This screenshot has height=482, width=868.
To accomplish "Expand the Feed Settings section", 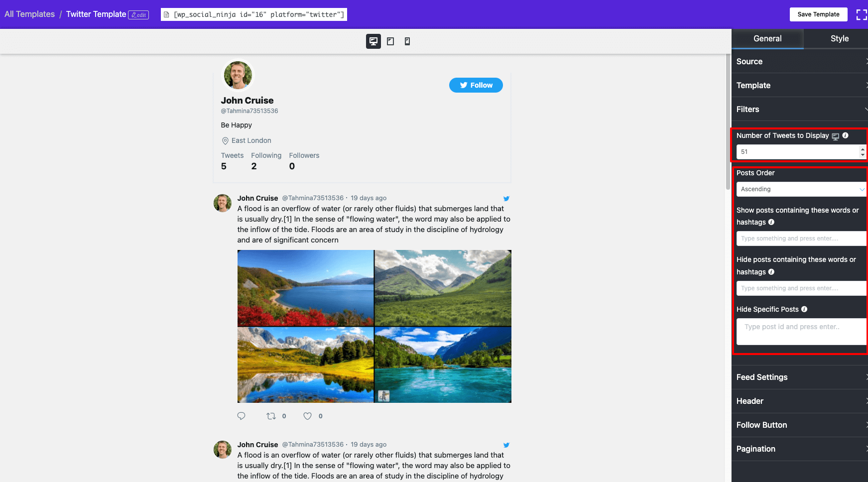I will 800,377.
